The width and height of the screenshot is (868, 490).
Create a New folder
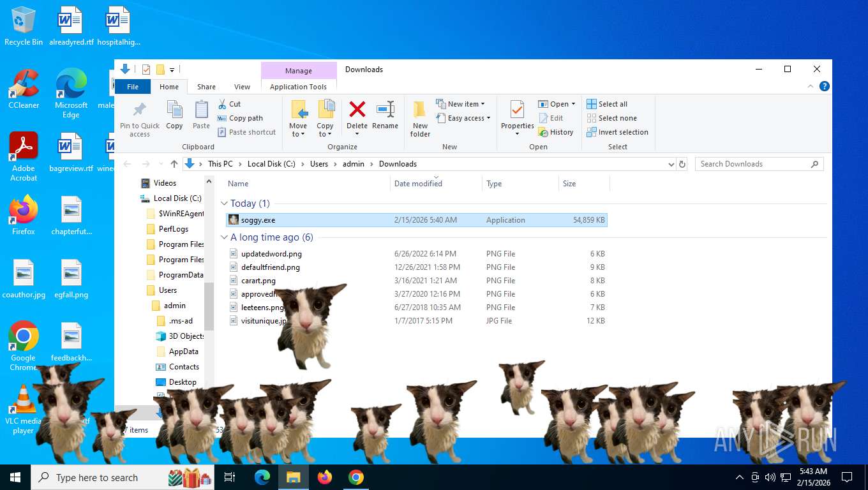(420, 119)
